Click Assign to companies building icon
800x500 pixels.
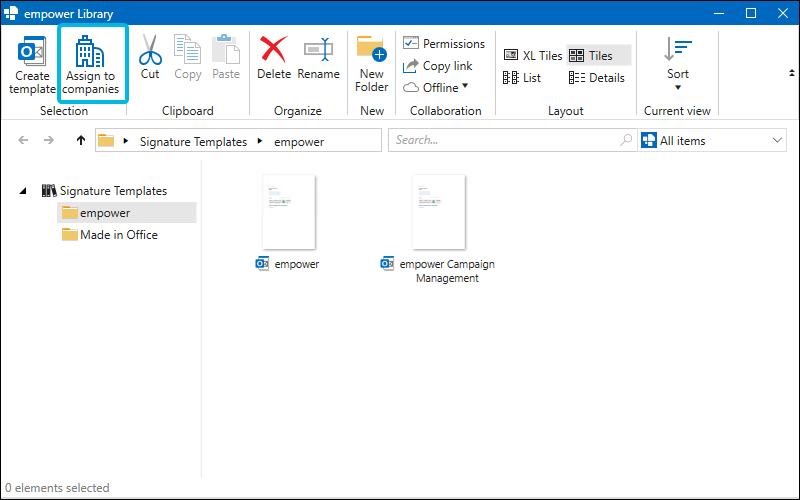coord(90,51)
